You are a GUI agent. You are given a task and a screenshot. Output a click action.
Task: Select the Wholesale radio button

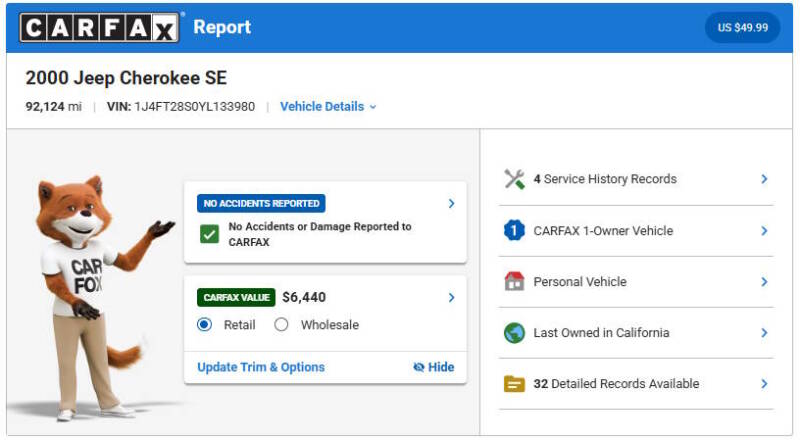click(281, 325)
